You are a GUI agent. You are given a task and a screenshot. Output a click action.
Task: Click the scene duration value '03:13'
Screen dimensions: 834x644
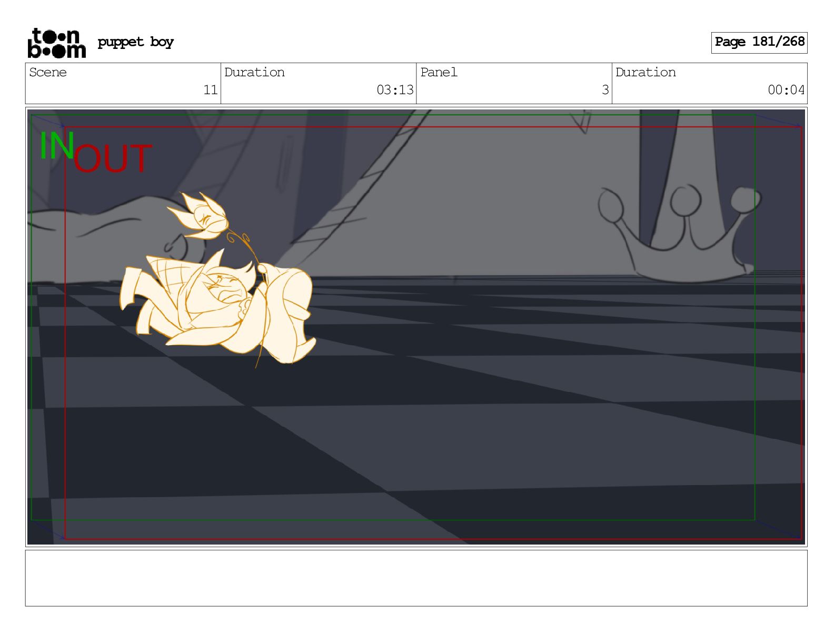tap(395, 90)
